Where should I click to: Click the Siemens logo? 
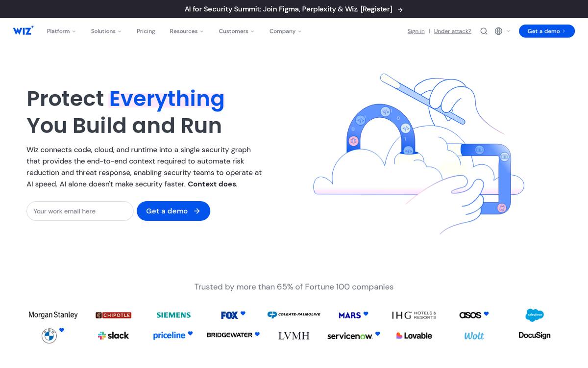click(x=173, y=315)
